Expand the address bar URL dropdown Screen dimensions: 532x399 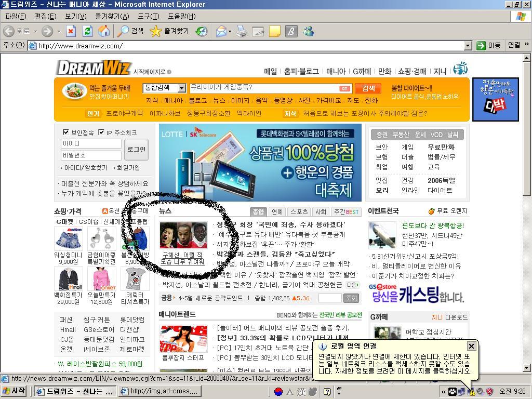click(468, 46)
